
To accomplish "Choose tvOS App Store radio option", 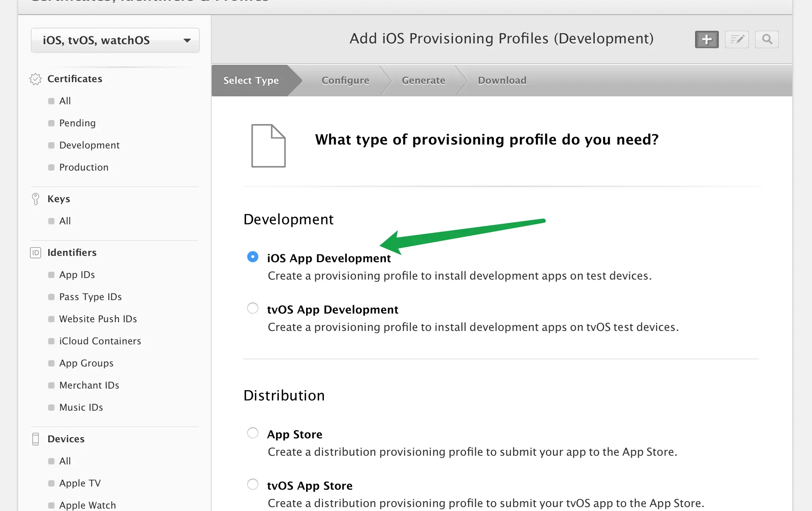I will [x=253, y=484].
